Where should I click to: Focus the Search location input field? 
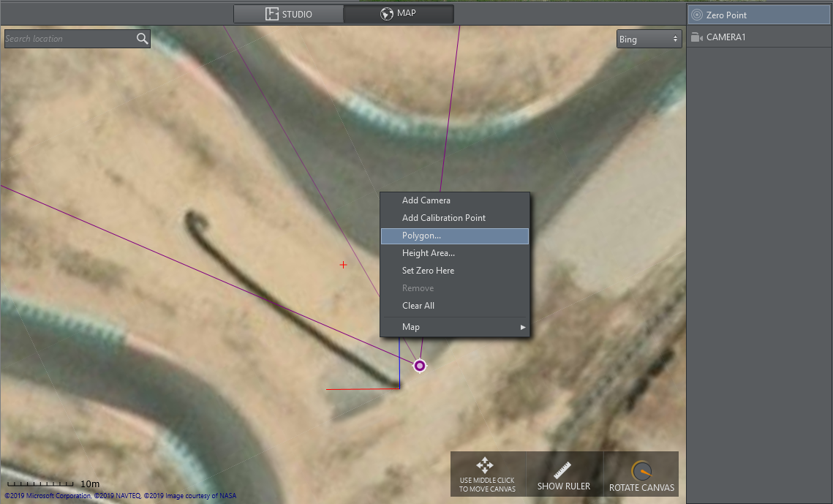(x=69, y=39)
